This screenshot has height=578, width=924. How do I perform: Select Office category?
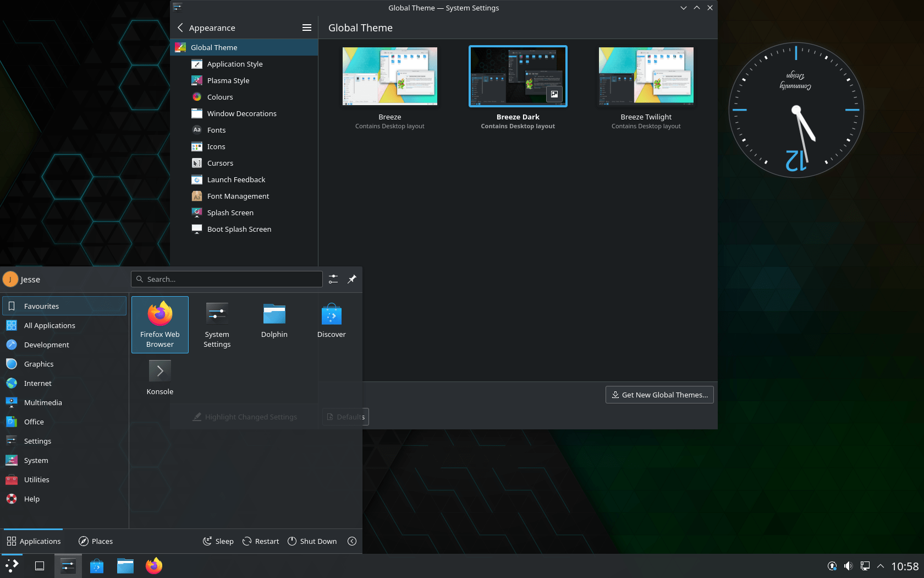[x=64, y=422]
